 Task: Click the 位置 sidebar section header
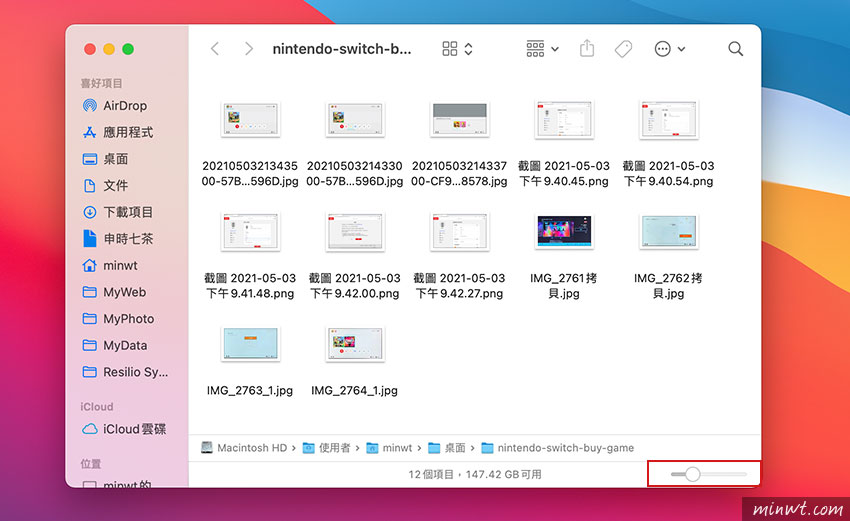coord(91,464)
